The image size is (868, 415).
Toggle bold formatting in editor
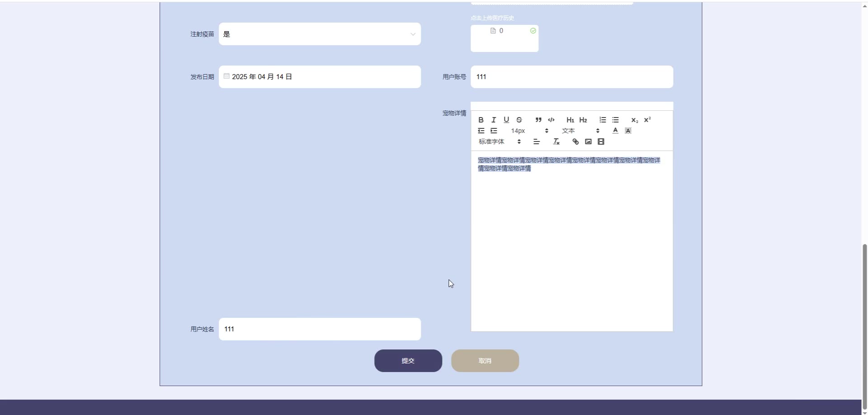click(481, 120)
